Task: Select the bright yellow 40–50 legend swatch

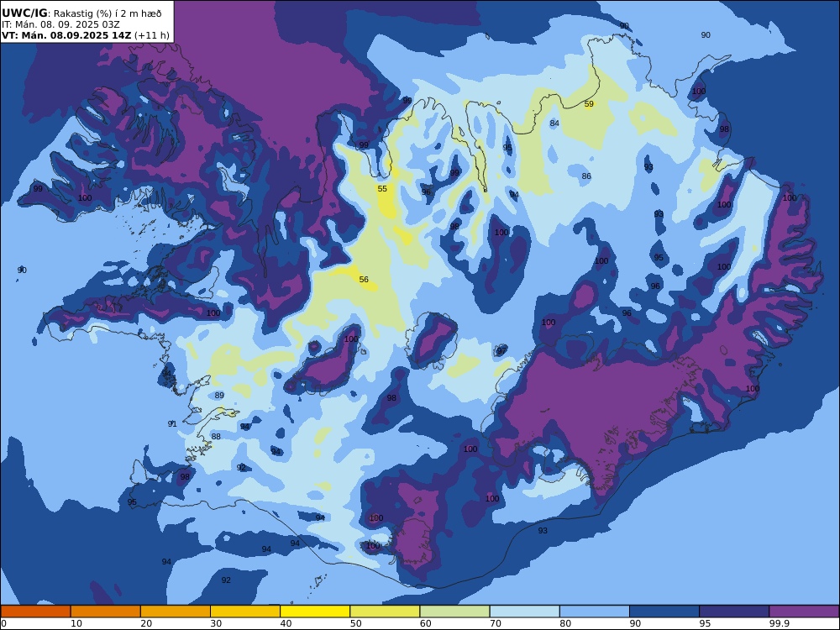Action: 315,612
